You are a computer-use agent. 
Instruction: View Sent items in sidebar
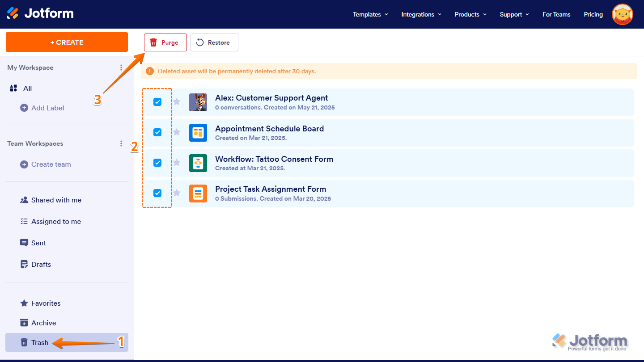[x=24, y=243]
